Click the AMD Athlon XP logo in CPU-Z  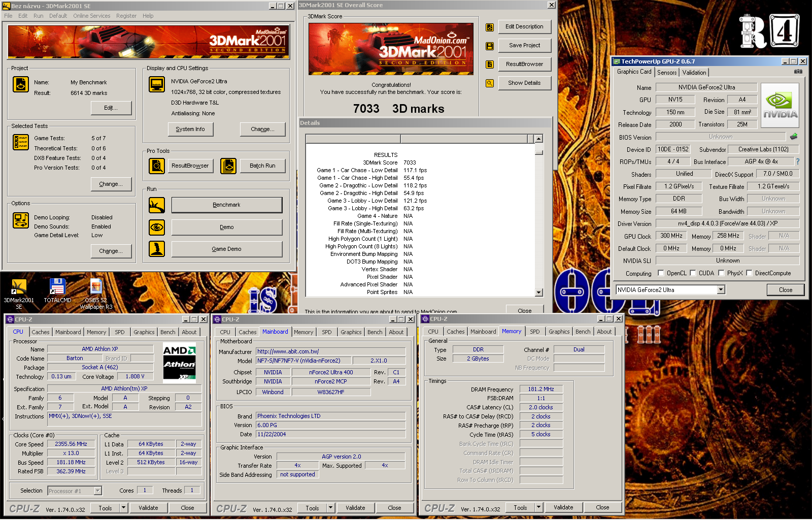[179, 363]
